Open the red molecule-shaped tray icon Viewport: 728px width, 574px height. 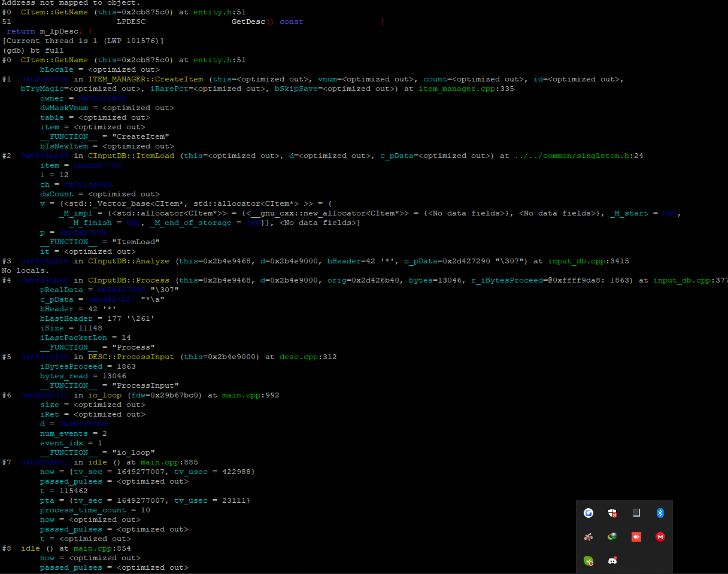coord(589,537)
